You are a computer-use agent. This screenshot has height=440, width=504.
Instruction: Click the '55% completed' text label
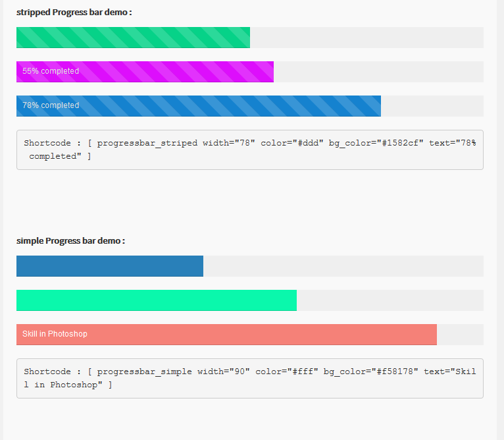[x=51, y=71]
